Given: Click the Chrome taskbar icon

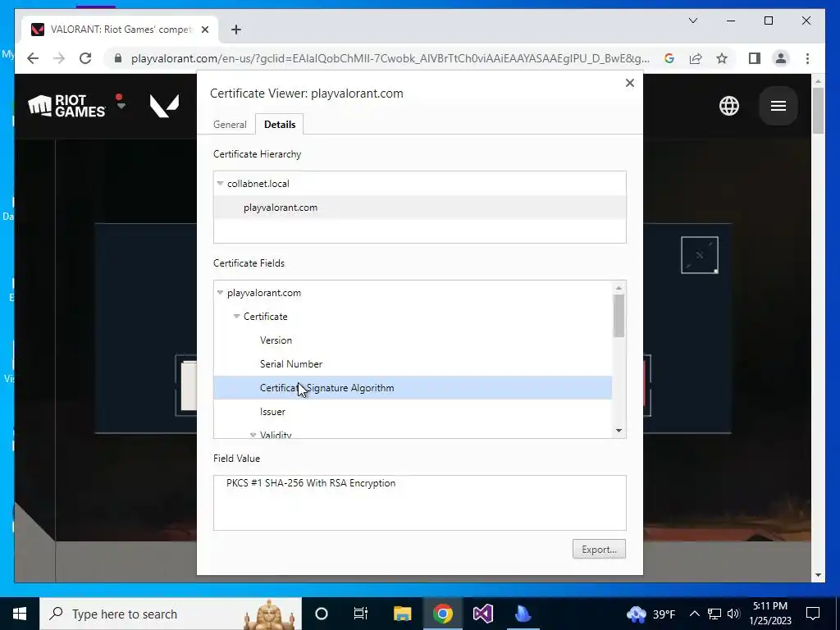Looking at the screenshot, I should coord(442,614).
